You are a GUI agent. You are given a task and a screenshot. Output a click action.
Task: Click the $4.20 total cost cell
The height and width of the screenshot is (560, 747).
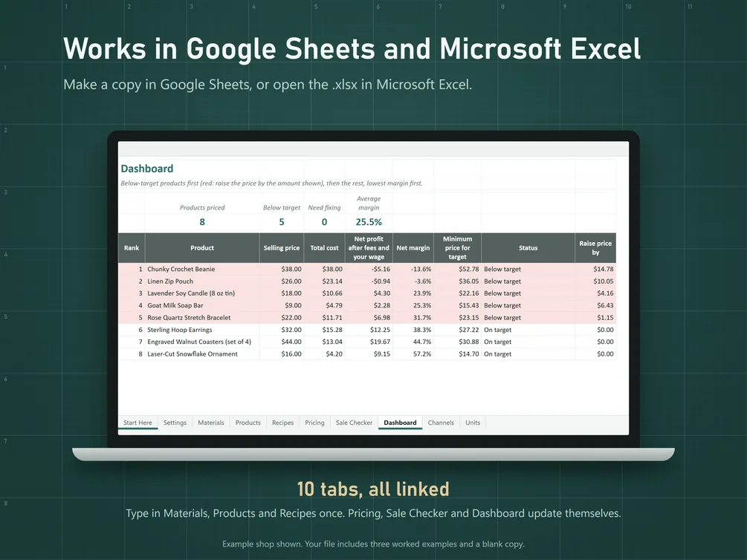(x=324, y=354)
